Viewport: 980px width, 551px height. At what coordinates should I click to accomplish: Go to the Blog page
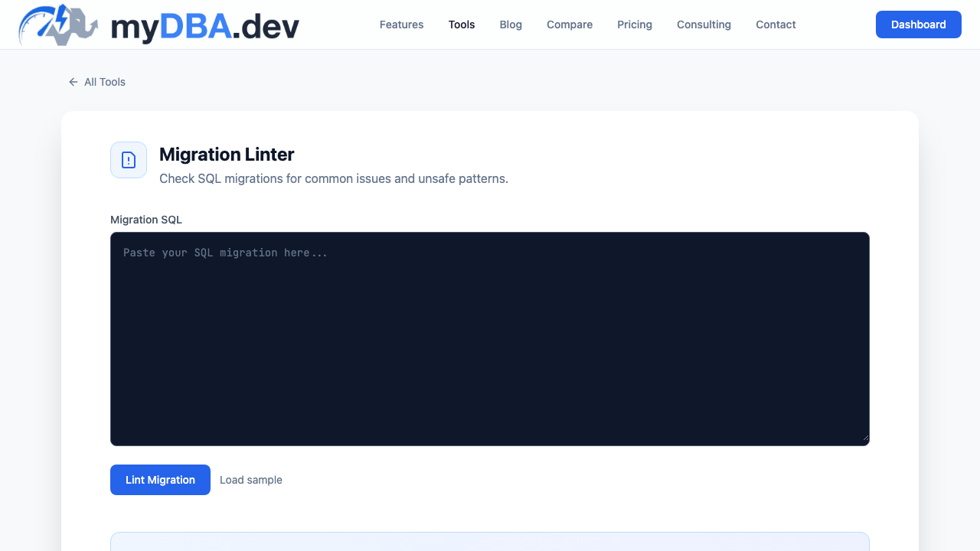[511, 24]
